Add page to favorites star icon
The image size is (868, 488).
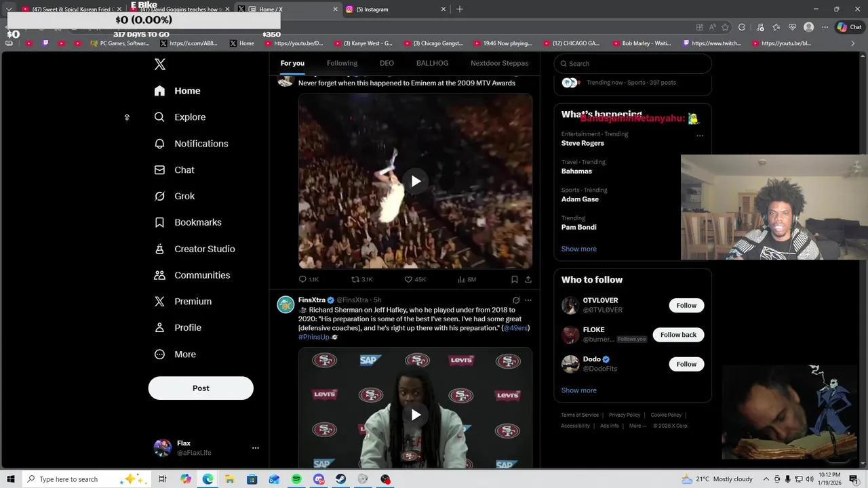725,27
